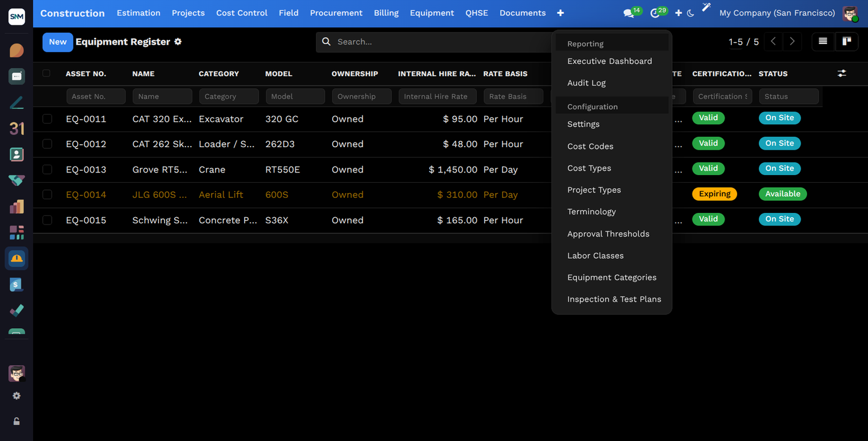Open the gear menu beside Equipment Register
Screen dimensions: 868x441
pos(178,42)
